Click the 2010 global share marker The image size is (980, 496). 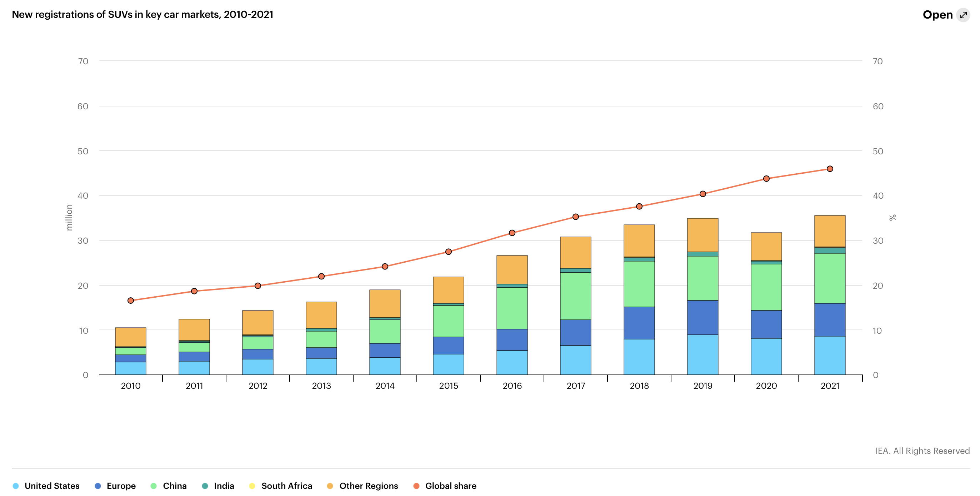click(130, 300)
